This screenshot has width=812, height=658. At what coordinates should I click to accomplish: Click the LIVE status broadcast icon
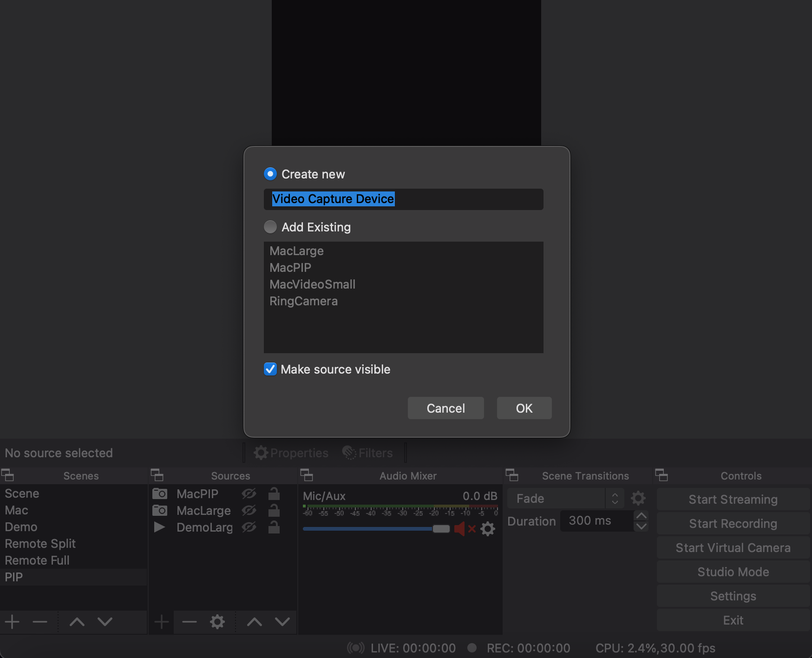[x=356, y=648]
